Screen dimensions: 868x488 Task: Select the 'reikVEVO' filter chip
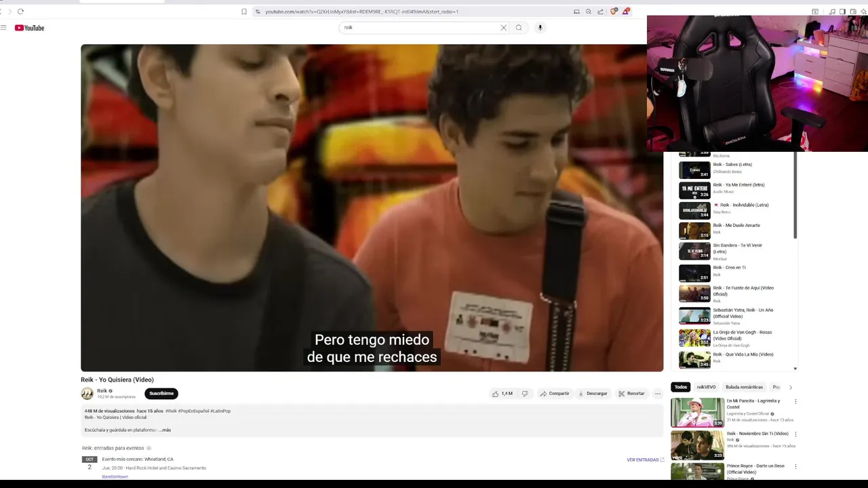coord(706,387)
